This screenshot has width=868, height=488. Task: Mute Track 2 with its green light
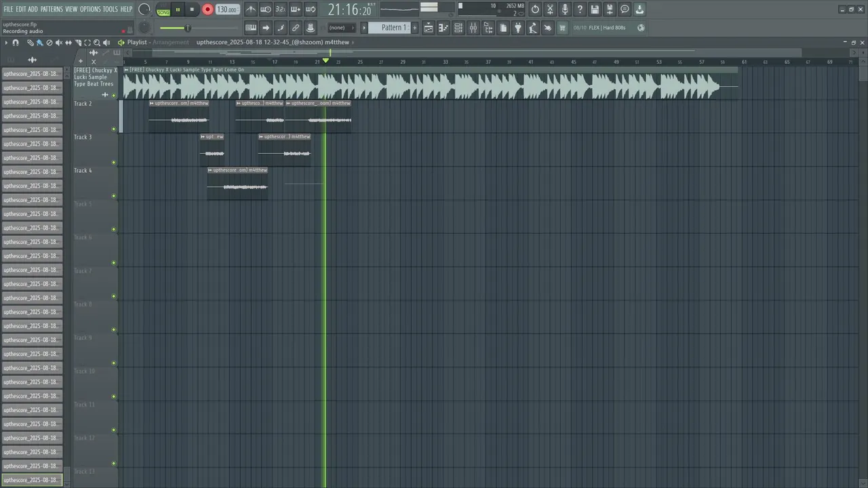coord(114,129)
